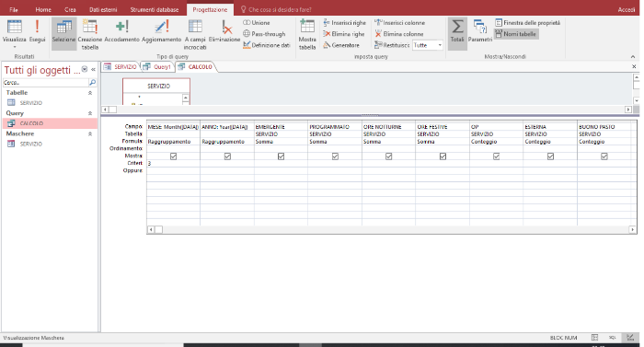Viewport: 644px width, 347px height.
Task: Select the Accodamento query type
Action: pyautogui.click(x=122, y=31)
